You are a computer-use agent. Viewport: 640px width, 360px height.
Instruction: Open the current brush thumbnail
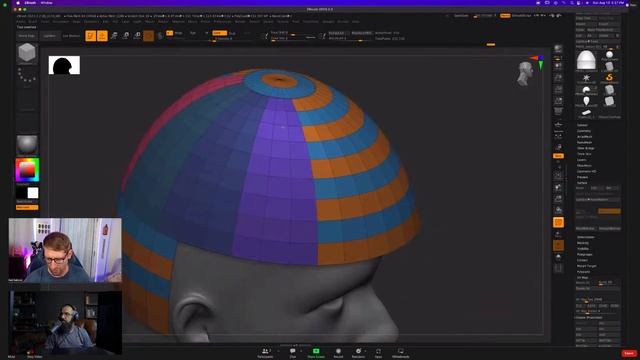point(27,53)
